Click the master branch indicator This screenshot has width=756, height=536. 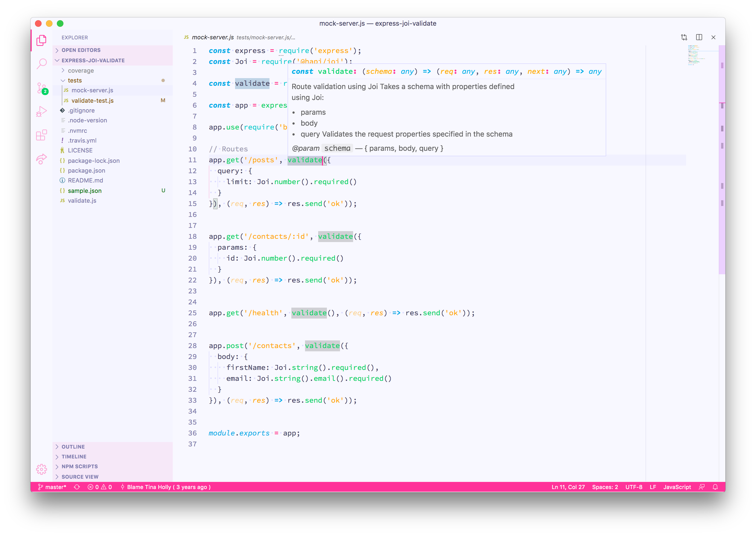coord(52,487)
